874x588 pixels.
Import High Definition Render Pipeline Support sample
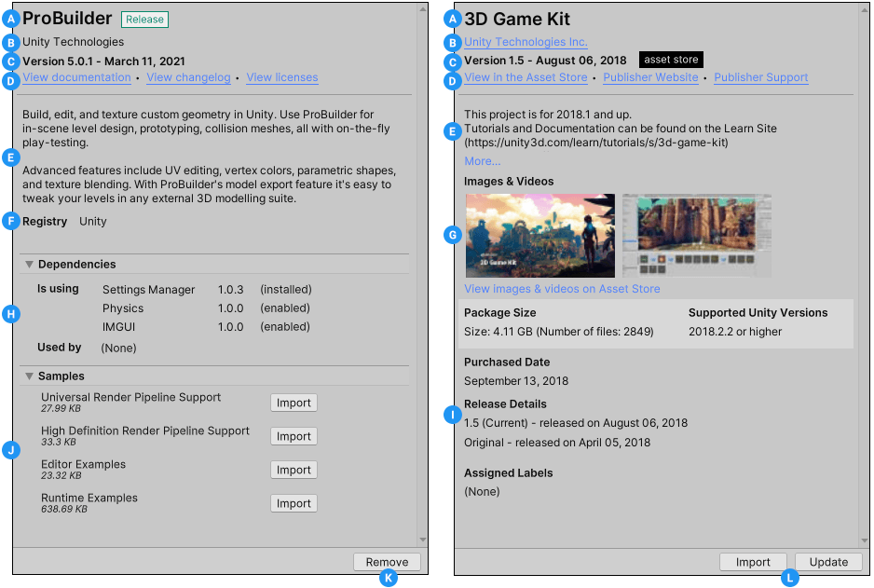[294, 436]
